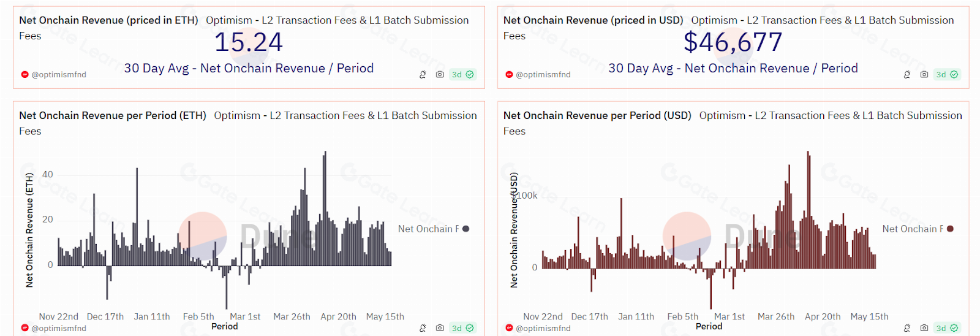Click the 15.24 counter value

pyautogui.click(x=248, y=42)
